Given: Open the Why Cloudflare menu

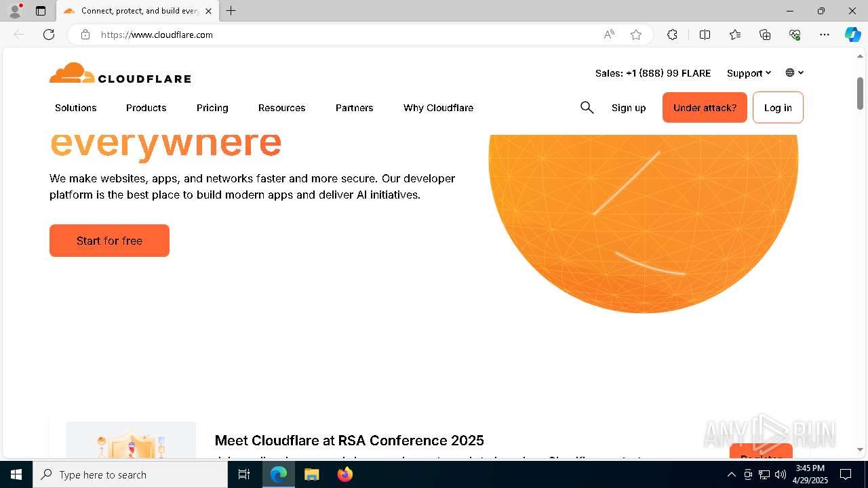Looking at the screenshot, I should [439, 108].
